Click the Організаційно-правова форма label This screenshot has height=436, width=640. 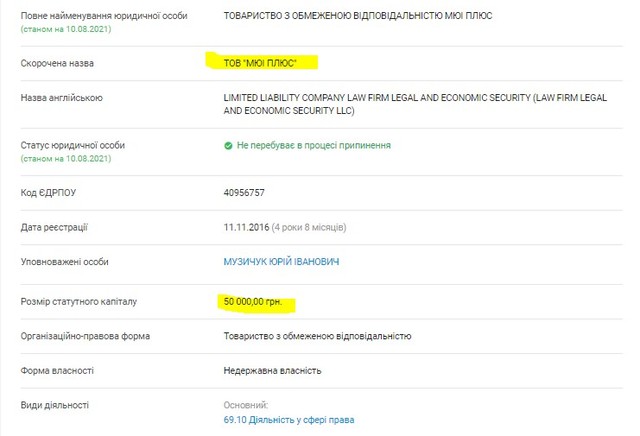(87, 336)
